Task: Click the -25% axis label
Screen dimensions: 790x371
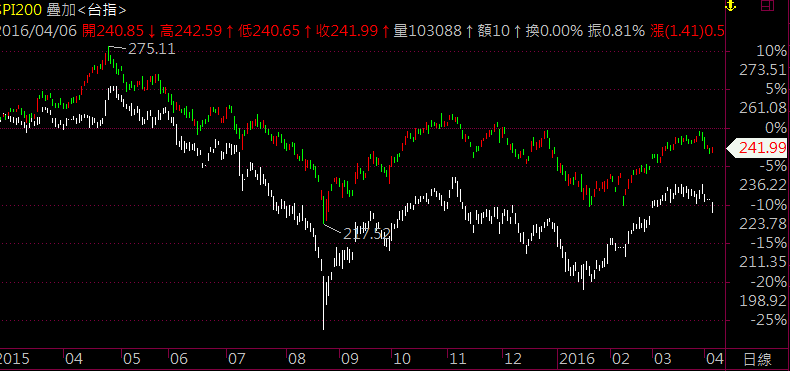Action: coord(769,320)
